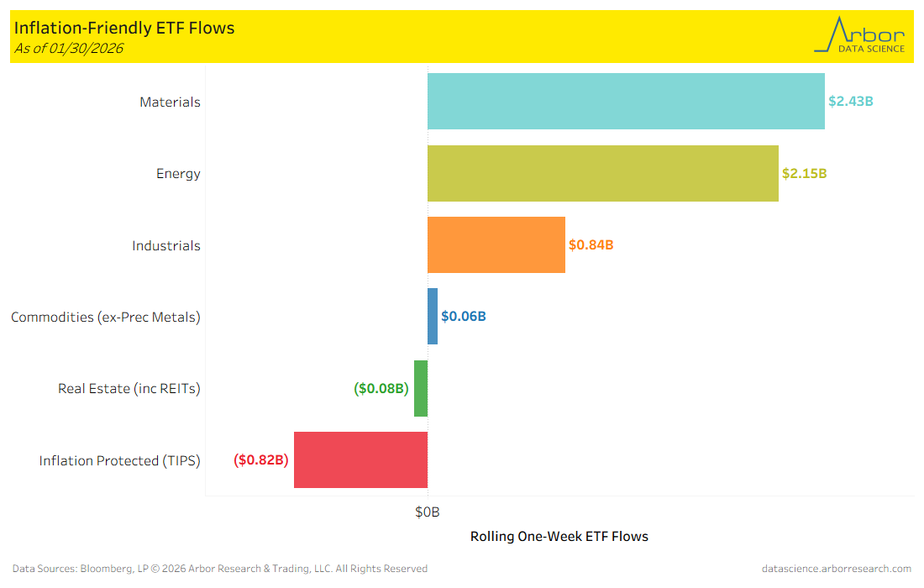The width and height of the screenshot is (924, 588).
Task: Select the Industrials category label
Action: (166, 246)
